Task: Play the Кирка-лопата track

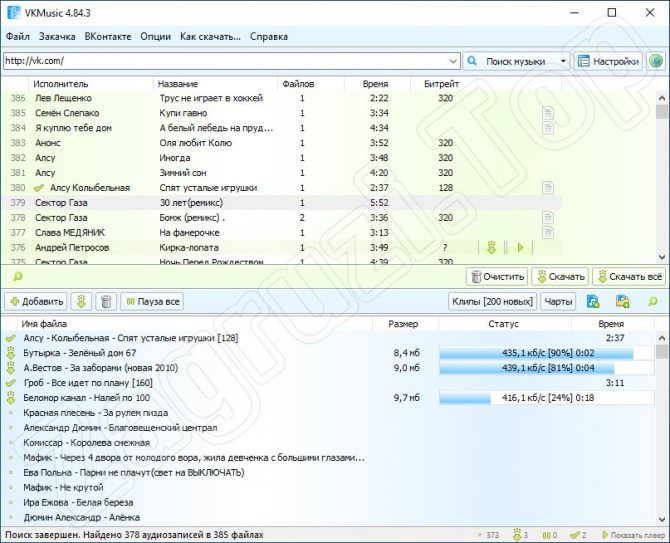Action: [x=520, y=247]
